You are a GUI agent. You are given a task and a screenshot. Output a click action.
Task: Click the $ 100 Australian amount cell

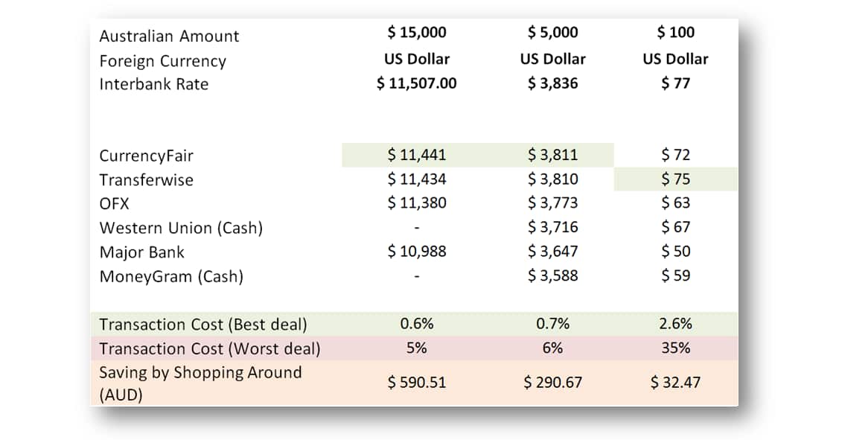click(x=675, y=33)
